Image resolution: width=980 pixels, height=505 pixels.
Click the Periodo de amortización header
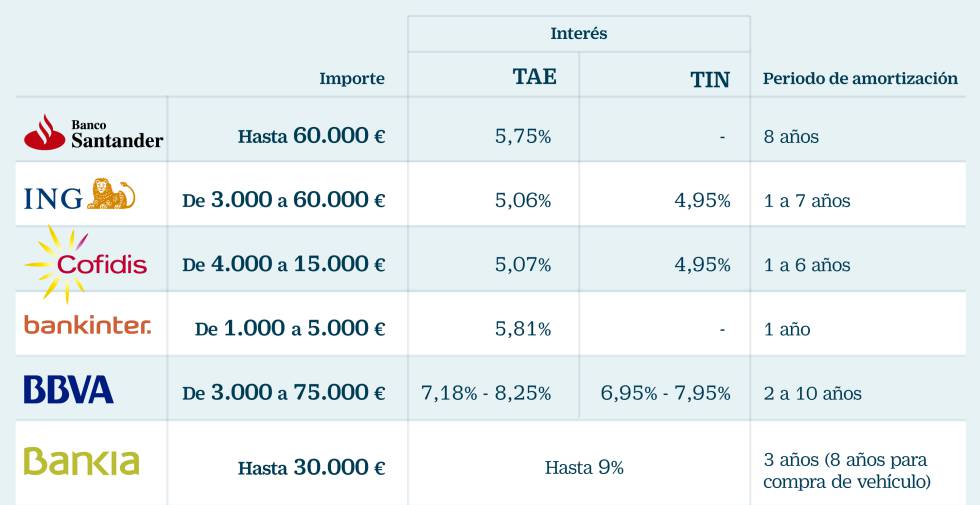859,79
